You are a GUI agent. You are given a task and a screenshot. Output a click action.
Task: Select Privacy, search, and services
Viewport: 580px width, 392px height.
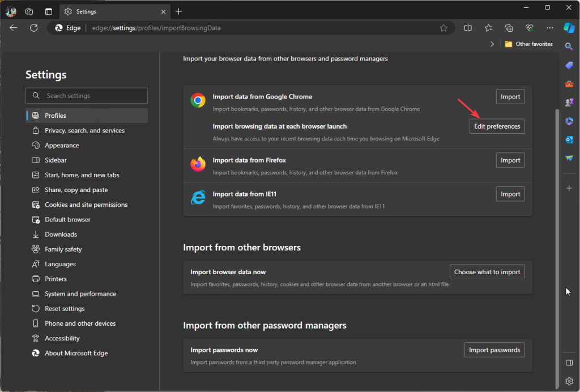click(85, 130)
